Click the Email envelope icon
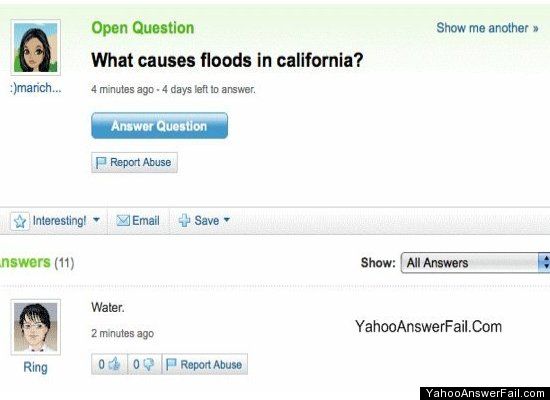The width and height of the screenshot is (550, 400). click(x=123, y=220)
